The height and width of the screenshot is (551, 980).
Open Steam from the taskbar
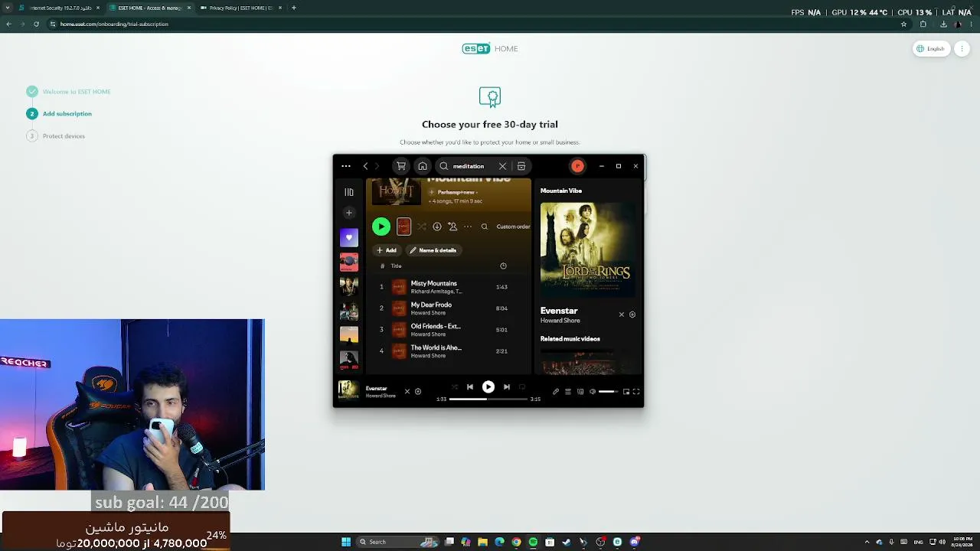[x=567, y=542]
